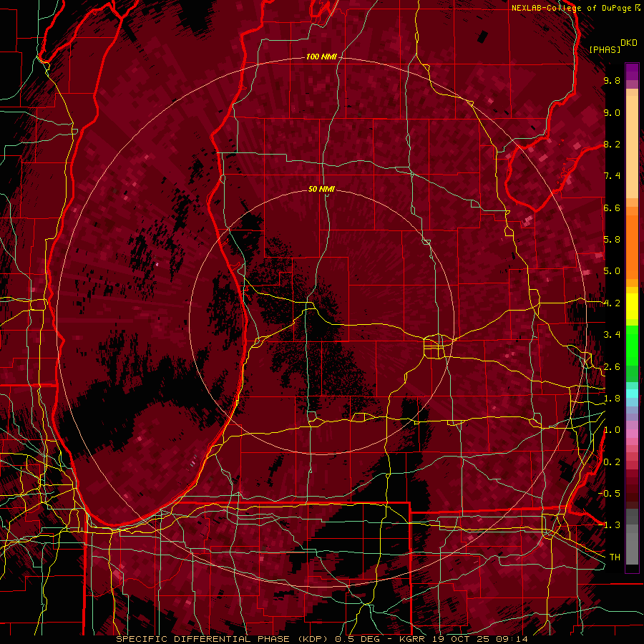Click the 100 NMI range ring label
Screen dimensions: 644x644
coord(321,57)
